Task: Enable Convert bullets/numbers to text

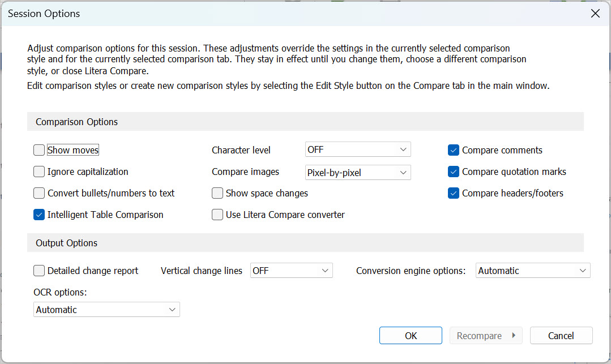Action: [x=39, y=193]
